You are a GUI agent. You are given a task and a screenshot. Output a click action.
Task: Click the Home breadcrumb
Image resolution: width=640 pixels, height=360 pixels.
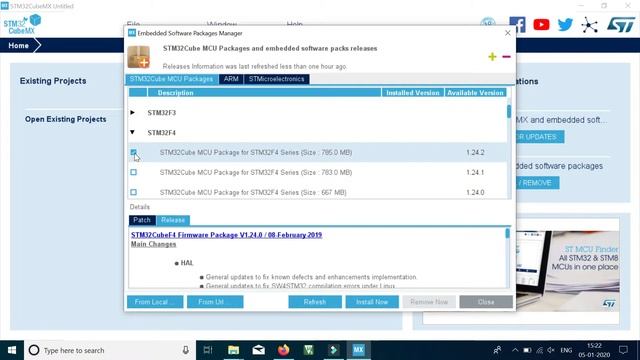pyautogui.click(x=19, y=45)
